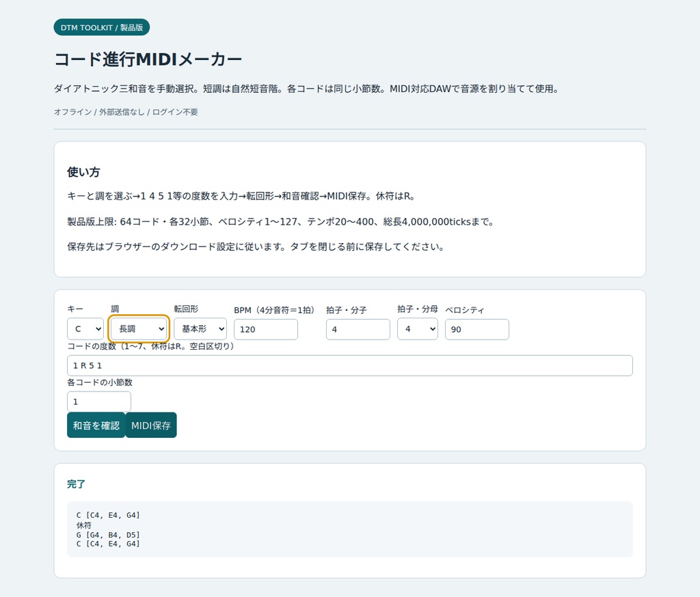Click the ダイアトニック三和音 description line
Viewport: 700px width, 597px height.
306,89
